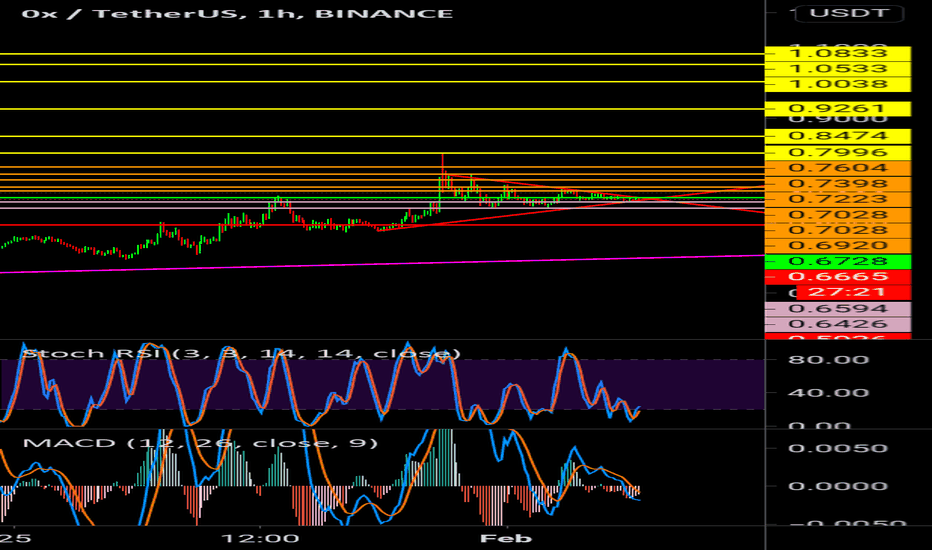Click the 0.9261 yellow price label
The image size is (932, 550).
coord(837,109)
